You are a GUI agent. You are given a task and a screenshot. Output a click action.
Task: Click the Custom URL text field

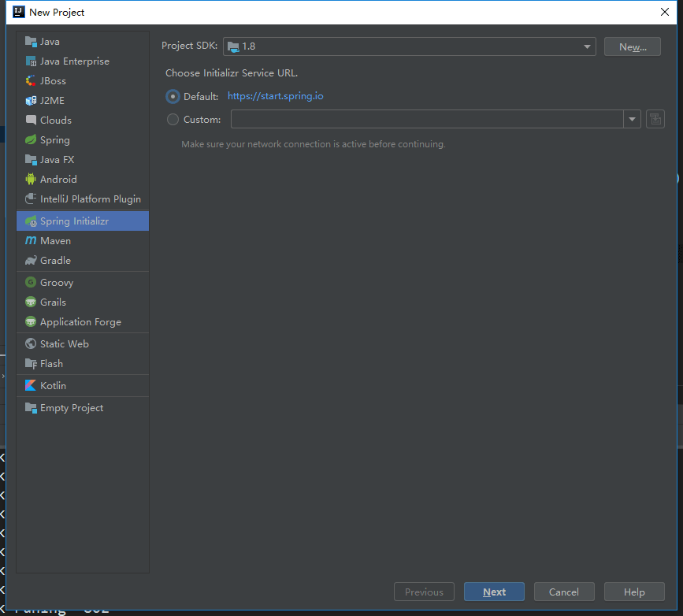pos(427,120)
